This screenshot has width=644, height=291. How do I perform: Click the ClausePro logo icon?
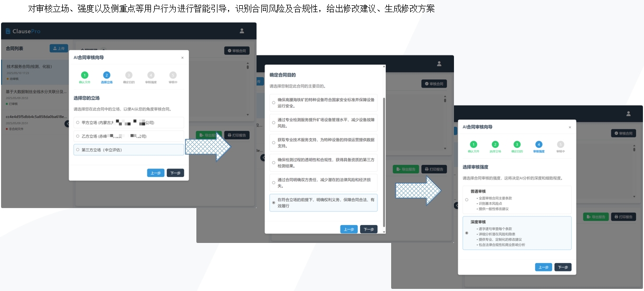[x=8, y=31]
